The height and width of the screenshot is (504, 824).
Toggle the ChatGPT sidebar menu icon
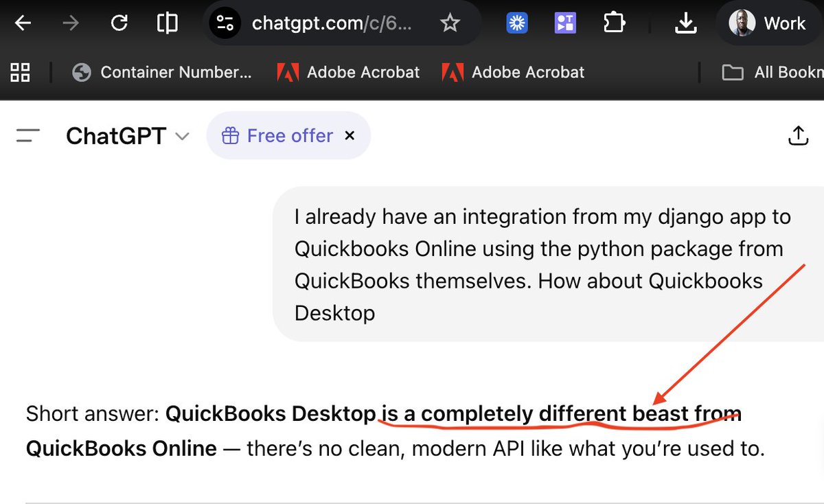point(27,136)
